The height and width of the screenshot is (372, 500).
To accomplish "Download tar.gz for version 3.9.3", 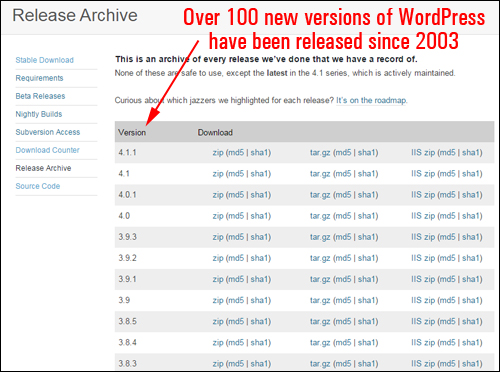I will point(320,237).
